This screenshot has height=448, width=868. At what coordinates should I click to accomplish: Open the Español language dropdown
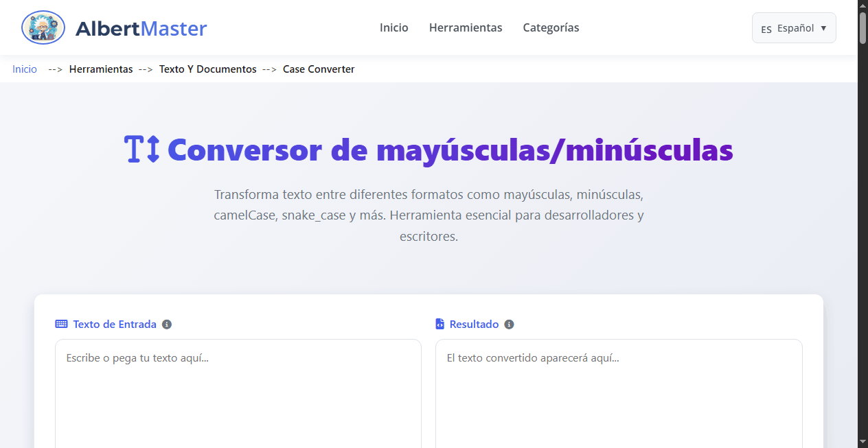pyautogui.click(x=794, y=28)
